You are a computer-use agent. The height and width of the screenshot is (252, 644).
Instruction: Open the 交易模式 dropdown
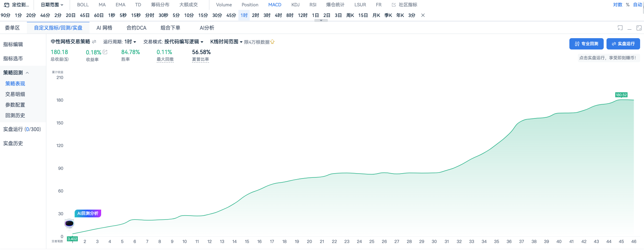point(184,42)
